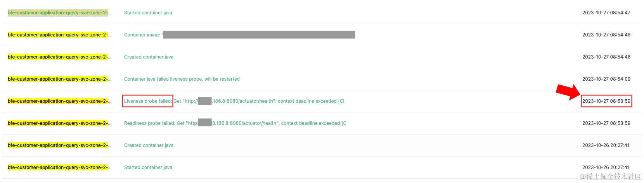Click pod name beside 'Readiness probe failed'

pos(59,123)
